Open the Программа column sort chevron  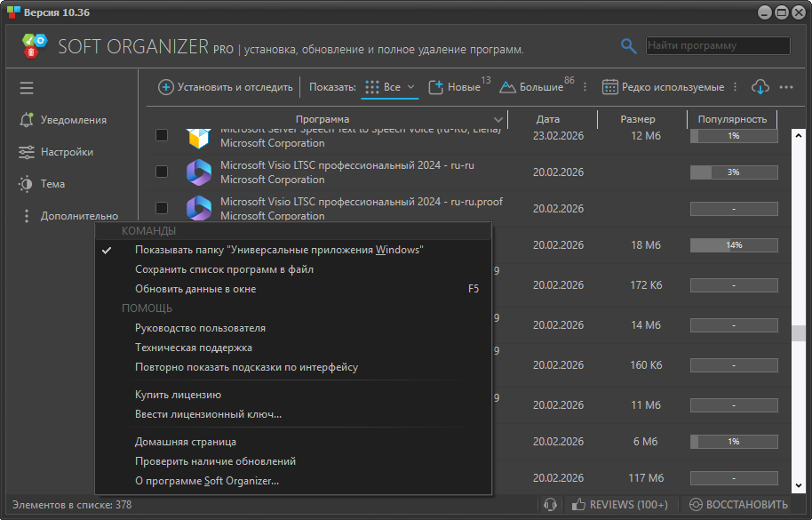498,120
